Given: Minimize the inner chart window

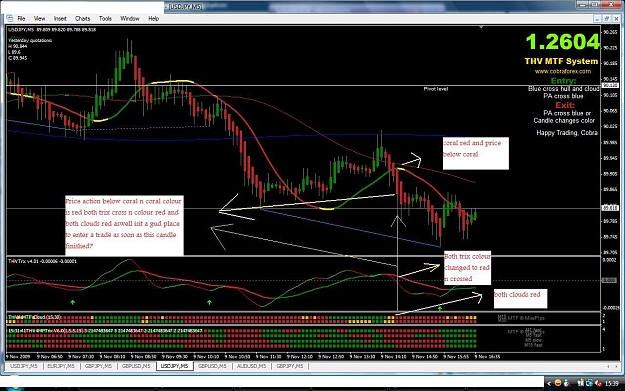Looking at the screenshot, I should (597, 18).
